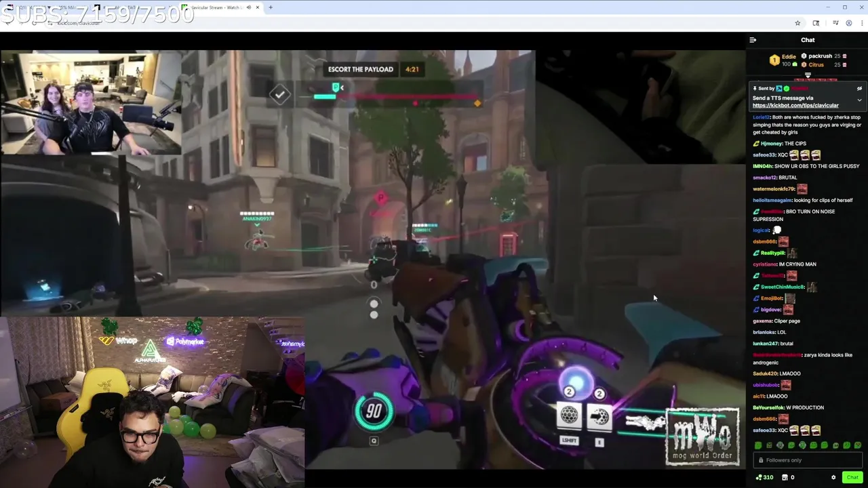The height and width of the screenshot is (488, 868).
Task: Click username bigdove in chat
Action: tap(770, 310)
